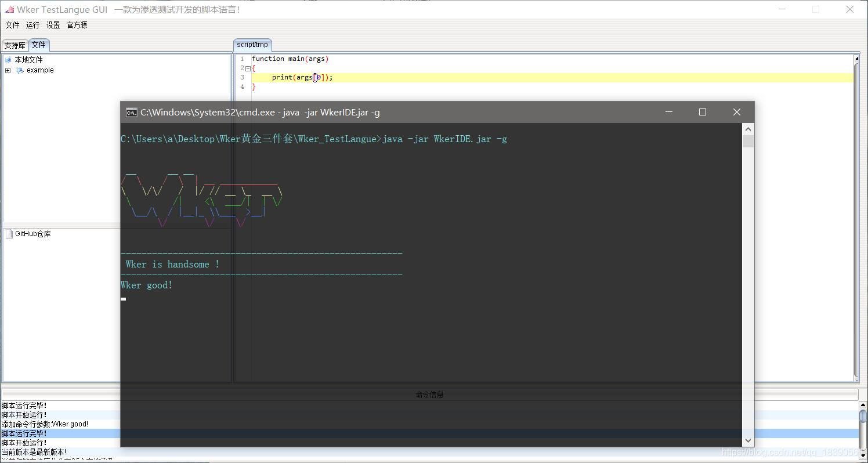Select the 本地文件 tree root
The image size is (868, 463).
coord(29,60)
